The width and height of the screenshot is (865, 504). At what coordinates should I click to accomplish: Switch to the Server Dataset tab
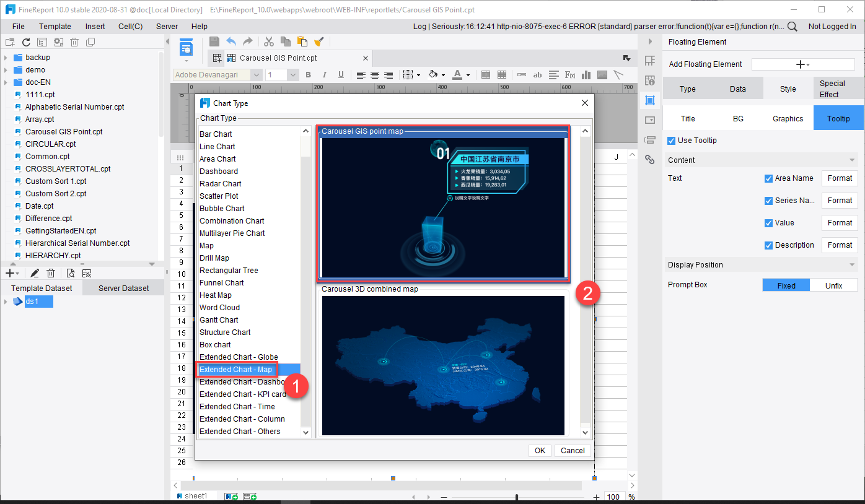pos(123,287)
